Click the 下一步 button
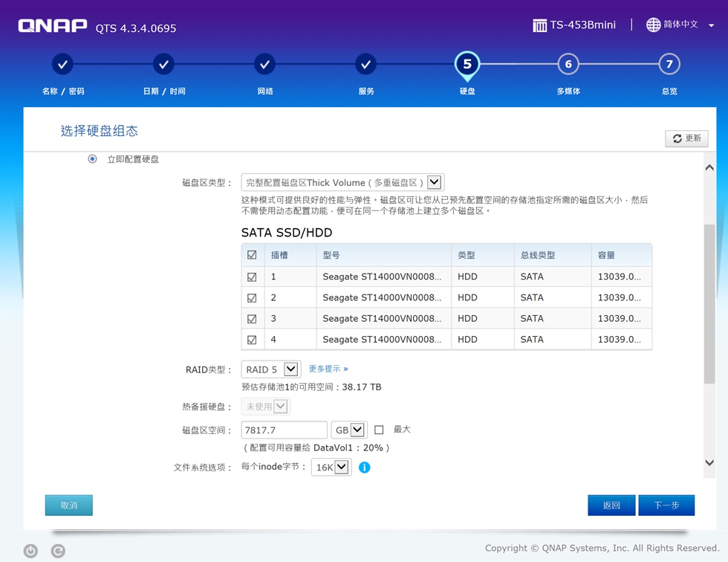This screenshot has height=562, width=728. (666, 505)
